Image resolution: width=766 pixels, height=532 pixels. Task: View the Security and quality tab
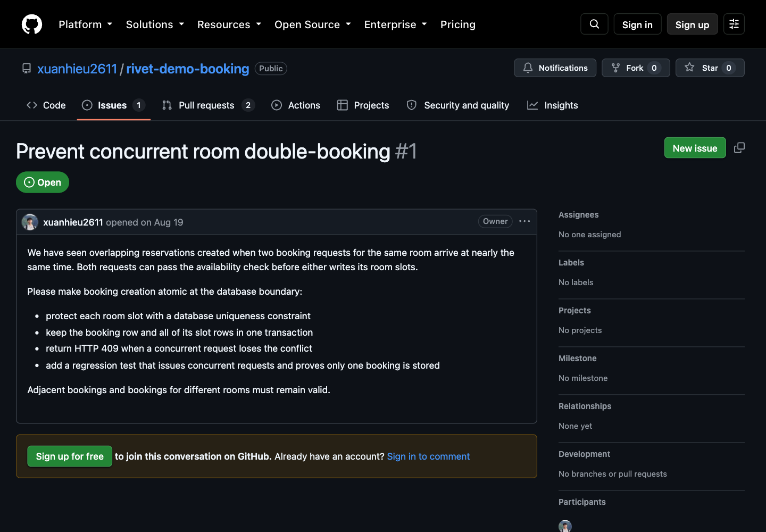[x=458, y=105]
